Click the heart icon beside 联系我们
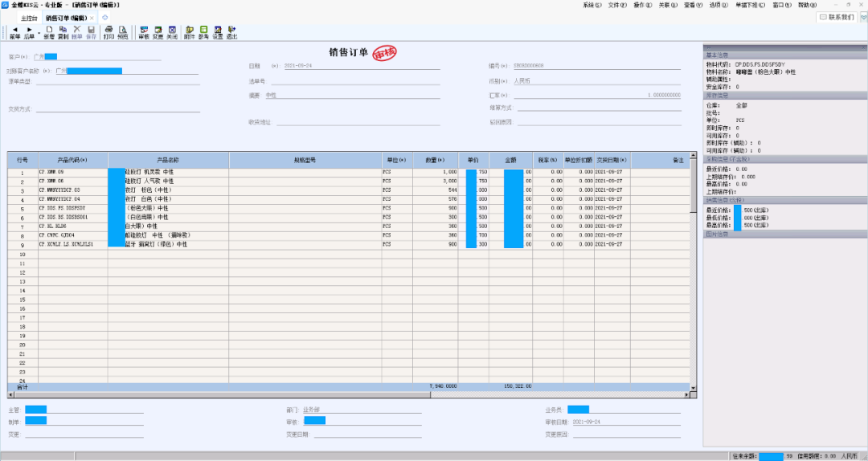The height and width of the screenshot is (461, 868). (x=863, y=18)
